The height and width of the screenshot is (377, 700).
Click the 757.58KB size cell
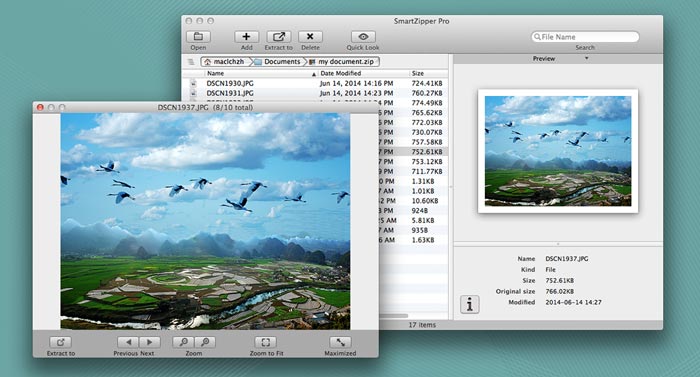(x=427, y=142)
